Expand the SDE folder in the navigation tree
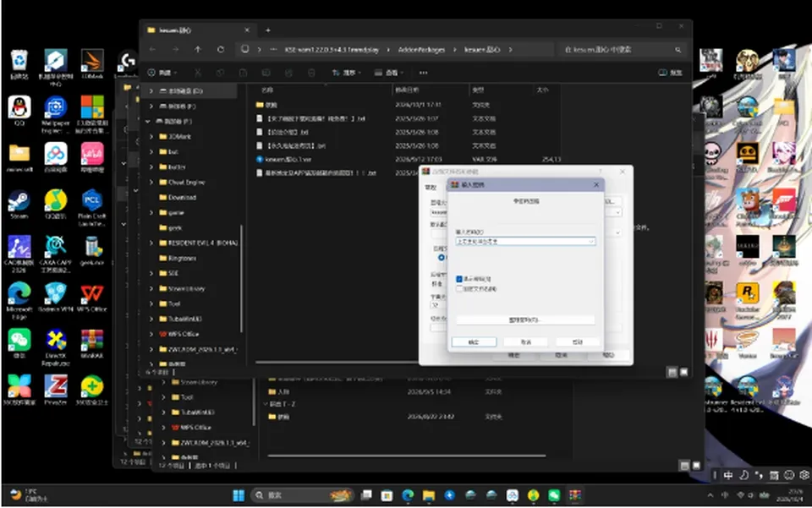Viewport: 812px width, 508px height. pyautogui.click(x=151, y=273)
